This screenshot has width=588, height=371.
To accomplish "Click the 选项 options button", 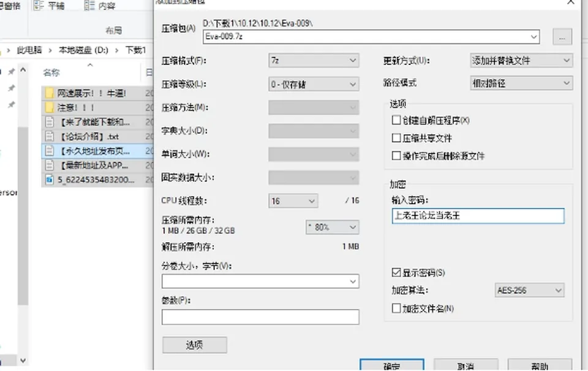I will pyautogui.click(x=195, y=345).
